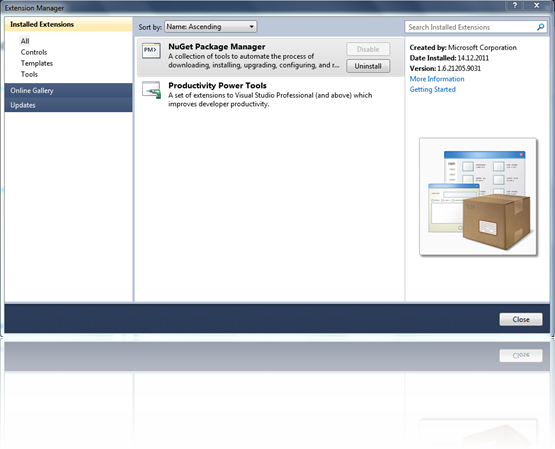Select the Templates category
This screenshot has height=449, width=555.
pyautogui.click(x=37, y=63)
